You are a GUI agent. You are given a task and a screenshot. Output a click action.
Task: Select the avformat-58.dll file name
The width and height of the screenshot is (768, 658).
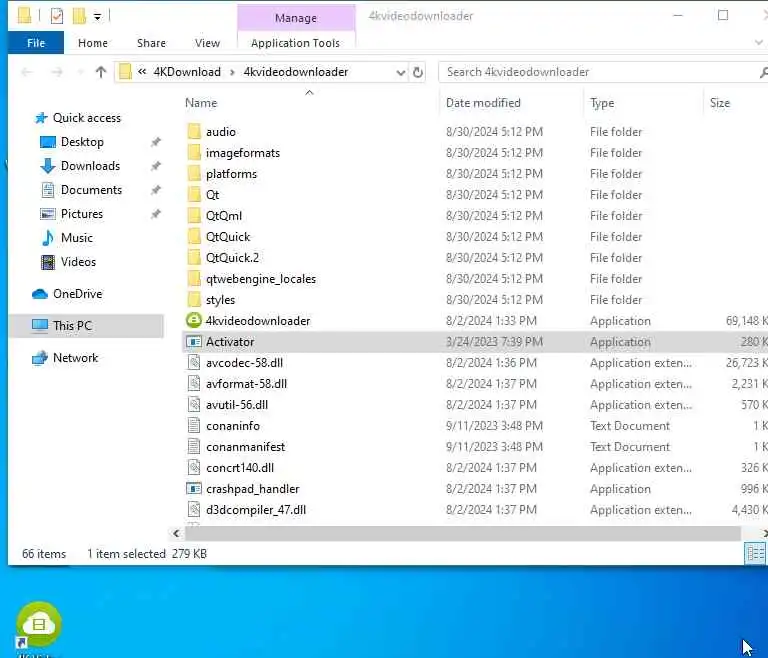coord(246,384)
